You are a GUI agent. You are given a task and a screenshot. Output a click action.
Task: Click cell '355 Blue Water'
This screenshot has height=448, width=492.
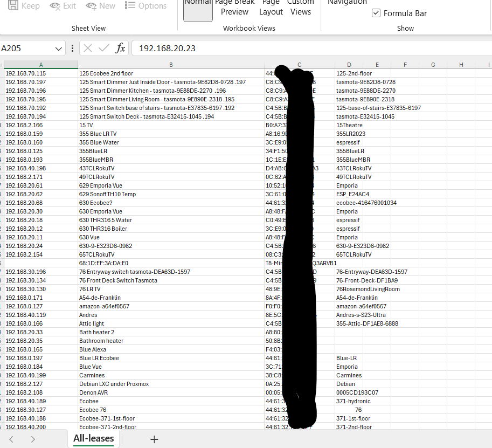pyautogui.click(x=171, y=142)
